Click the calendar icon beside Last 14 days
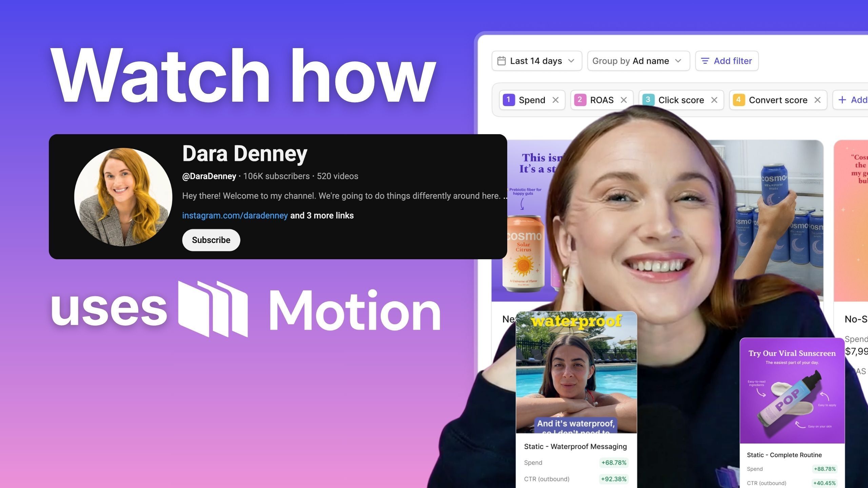Image resolution: width=868 pixels, height=488 pixels. tap(501, 61)
